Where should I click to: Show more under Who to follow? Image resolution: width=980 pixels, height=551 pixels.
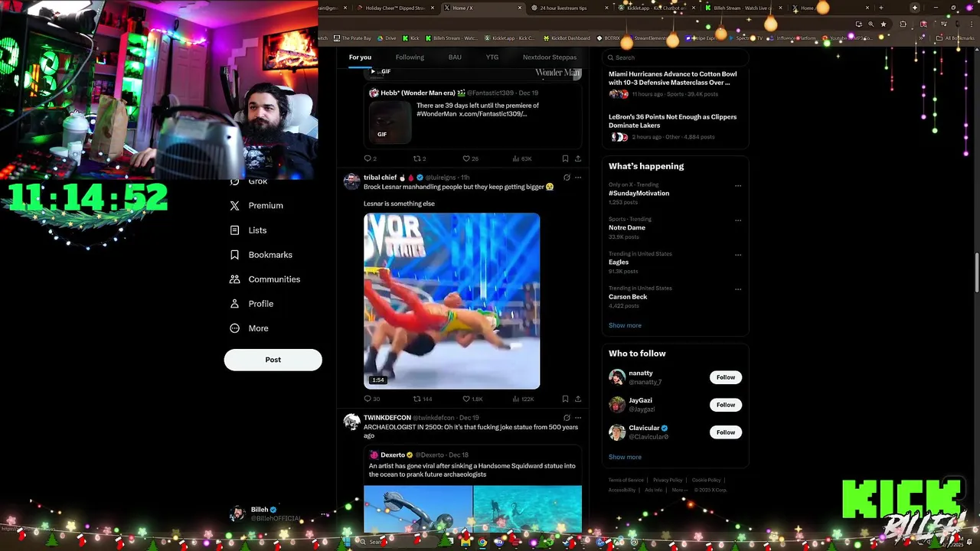[x=625, y=457]
